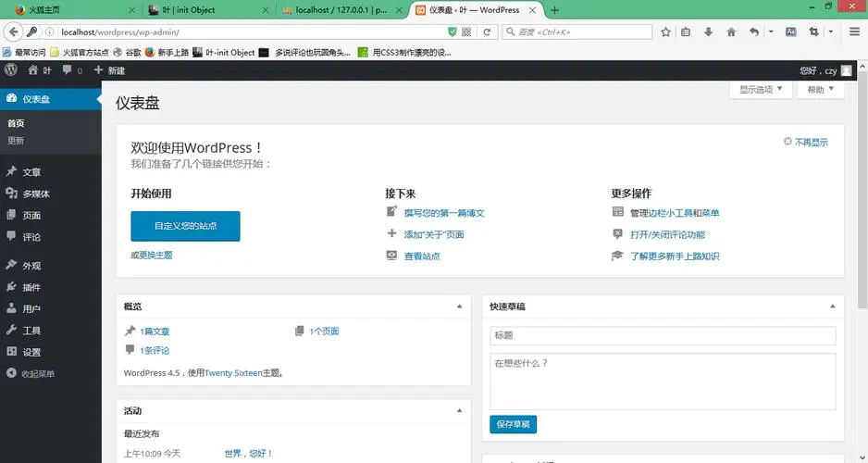Click the 保存草稿 button
This screenshot has height=463, width=868.
tap(513, 424)
